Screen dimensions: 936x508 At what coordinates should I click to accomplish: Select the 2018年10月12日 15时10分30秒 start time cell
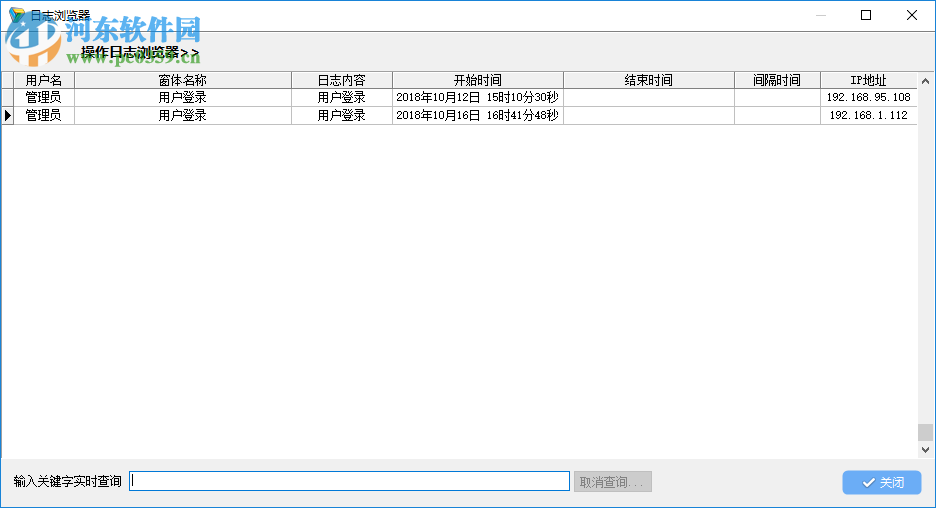[x=478, y=97]
